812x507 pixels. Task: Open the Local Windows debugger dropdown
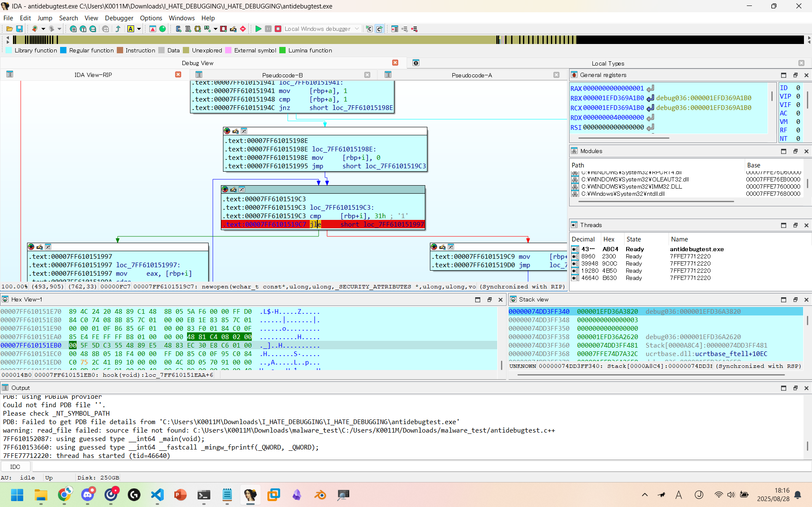tap(357, 29)
